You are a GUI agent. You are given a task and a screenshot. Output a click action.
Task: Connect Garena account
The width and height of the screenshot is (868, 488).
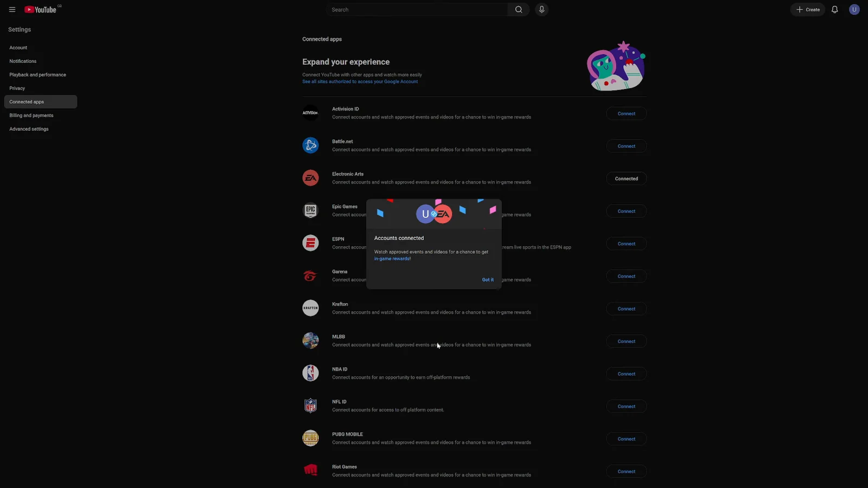(x=626, y=276)
